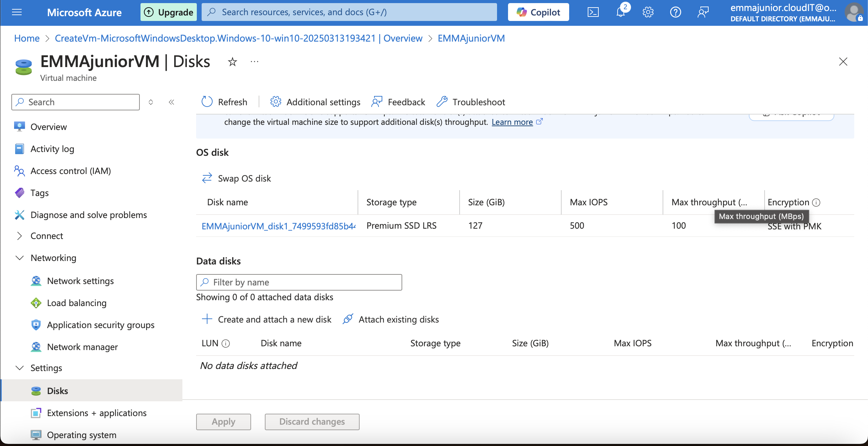Click the EMMAjuniorVM virtual machine icon

(23, 67)
